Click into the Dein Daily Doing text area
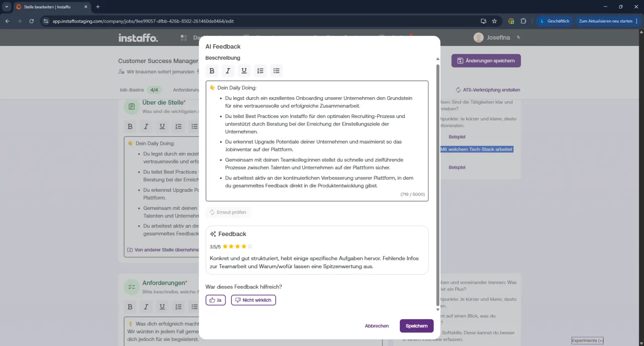Viewport: 644px width, 346px height. pos(317,141)
